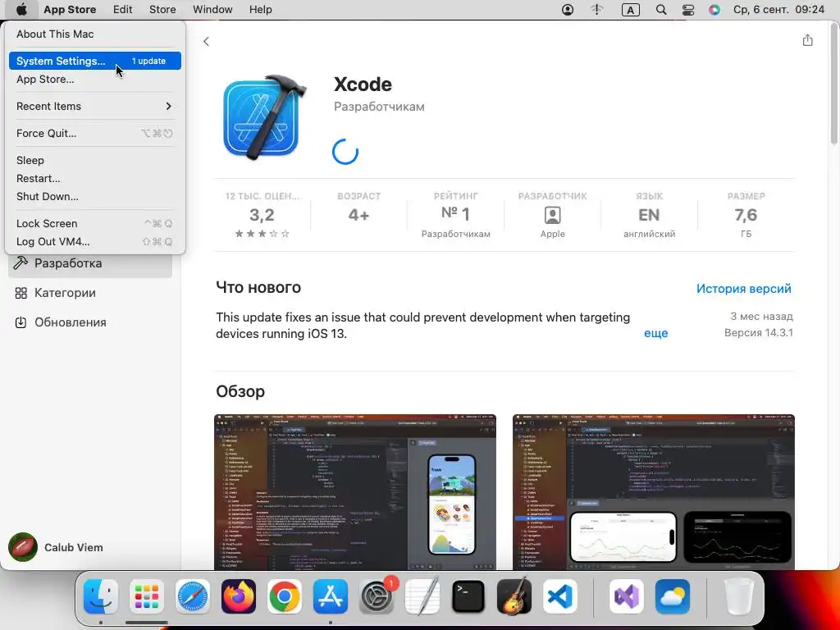This screenshot has height=630, width=840.
Task: Click the App Store window vertical scrollbar
Action: [x=833, y=83]
